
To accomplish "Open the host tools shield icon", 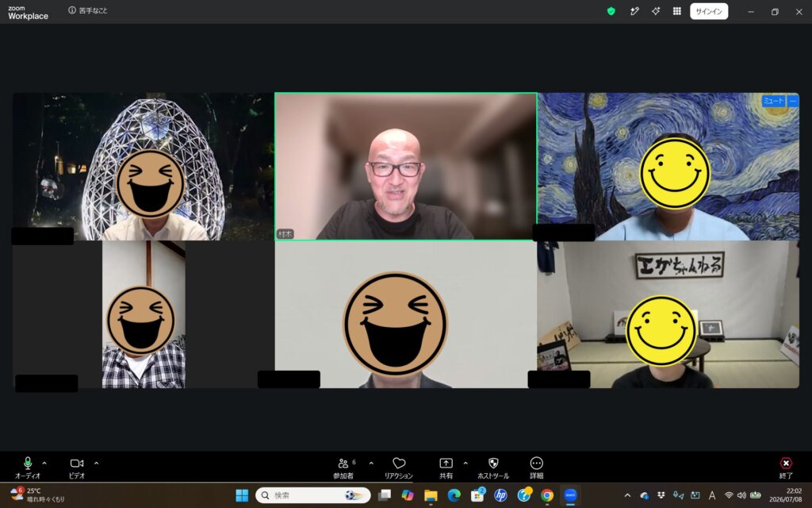I will 493,467.
